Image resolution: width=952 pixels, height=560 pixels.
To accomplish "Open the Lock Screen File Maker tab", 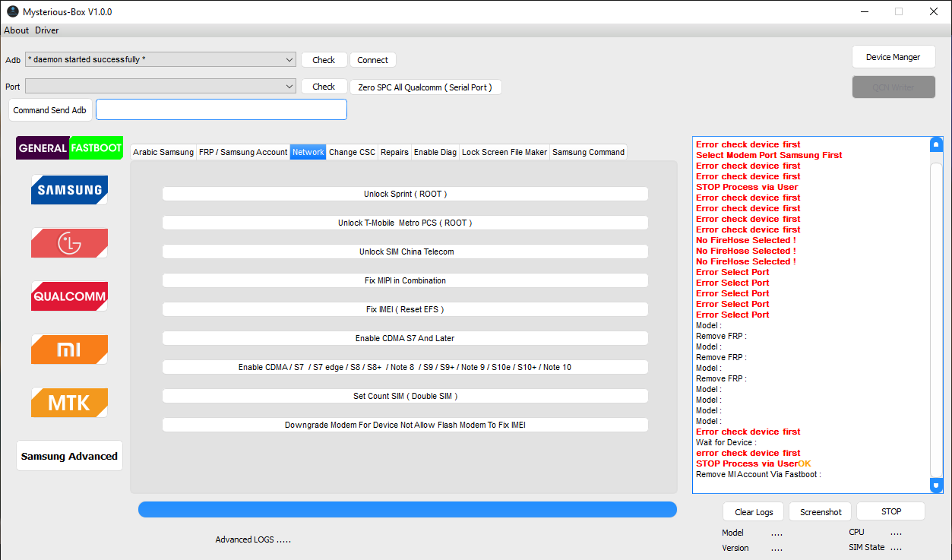I will coord(504,152).
